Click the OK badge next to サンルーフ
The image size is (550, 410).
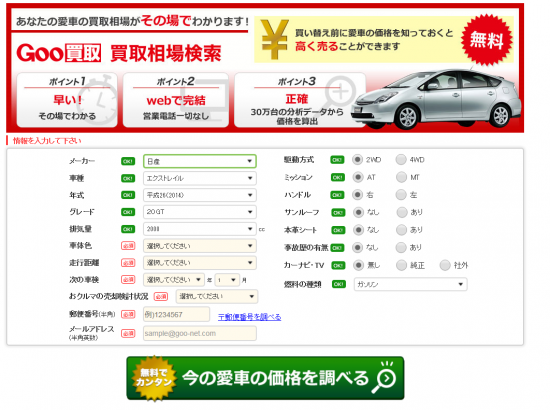tap(338, 213)
